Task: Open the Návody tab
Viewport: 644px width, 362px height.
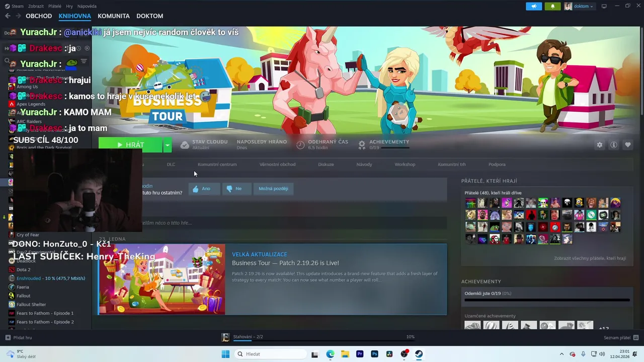Action: click(364, 164)
